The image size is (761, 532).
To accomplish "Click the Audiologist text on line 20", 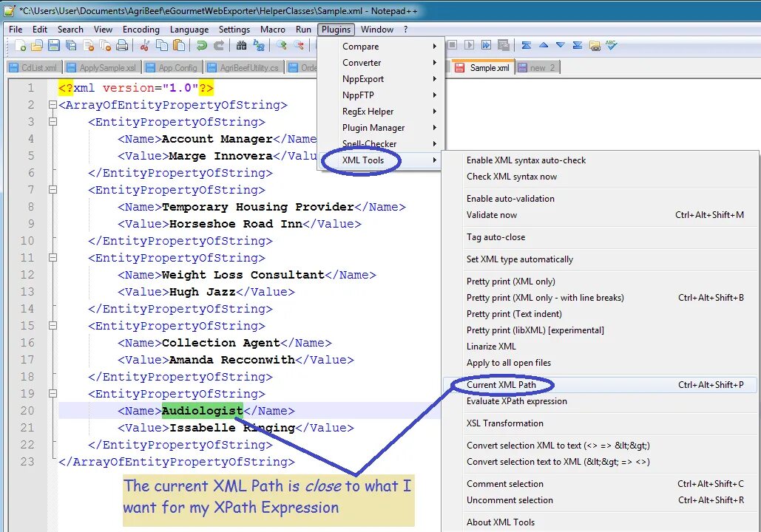I will coord(203,411).
